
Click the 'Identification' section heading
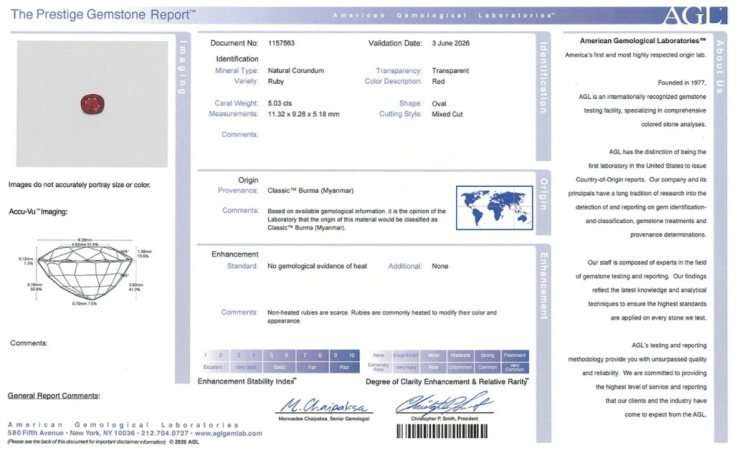[x=237, y=59]
